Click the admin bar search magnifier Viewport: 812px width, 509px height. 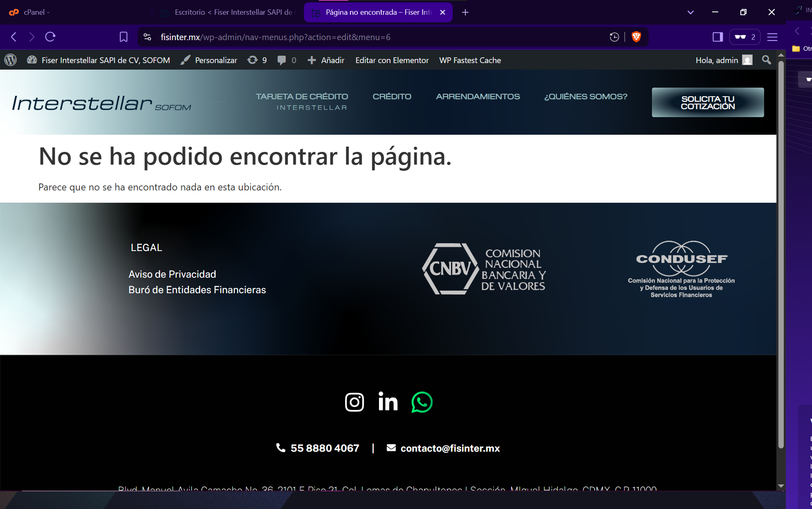[766, 60]
